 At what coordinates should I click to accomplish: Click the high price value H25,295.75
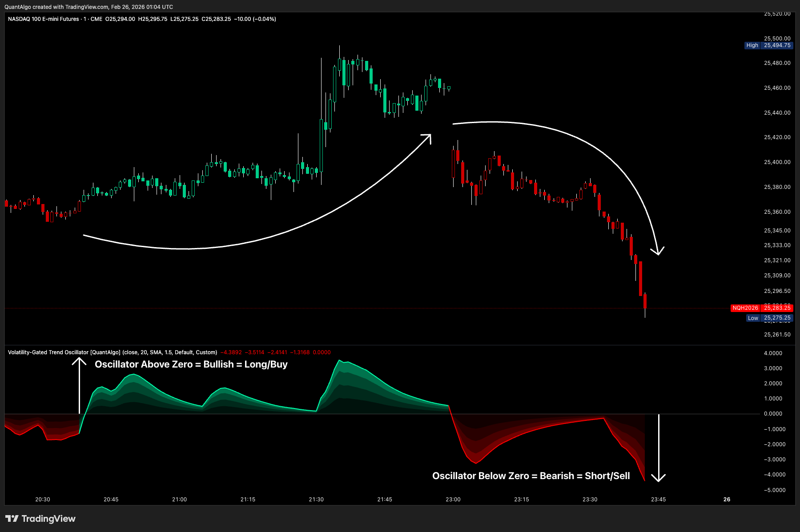(x=153, y=19)
